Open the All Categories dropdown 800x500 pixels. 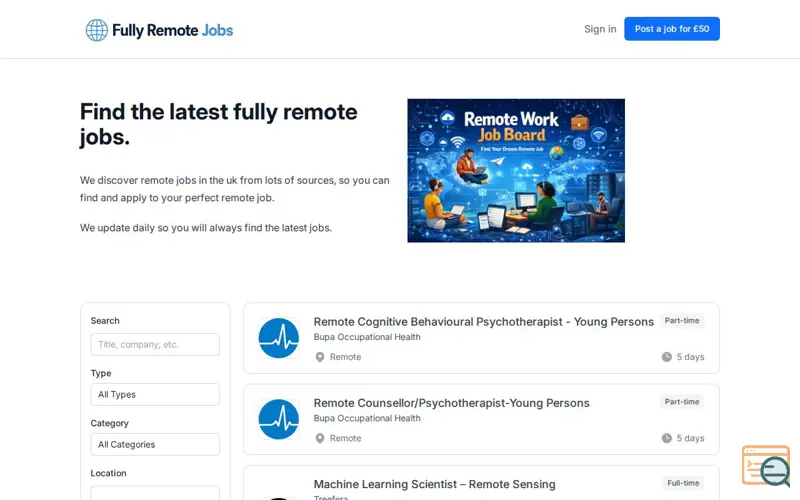tap(155, 444)
